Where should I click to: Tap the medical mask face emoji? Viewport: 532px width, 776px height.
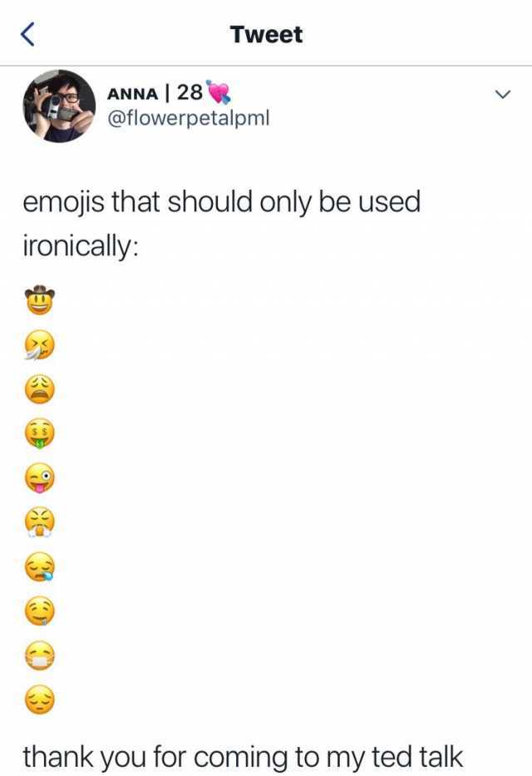coord(40,657)
